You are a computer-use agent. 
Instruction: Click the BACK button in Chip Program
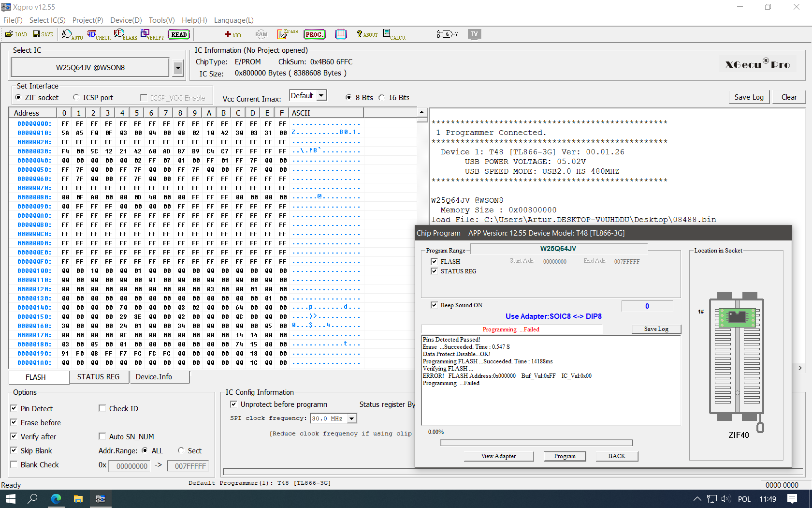coord(616,456)
